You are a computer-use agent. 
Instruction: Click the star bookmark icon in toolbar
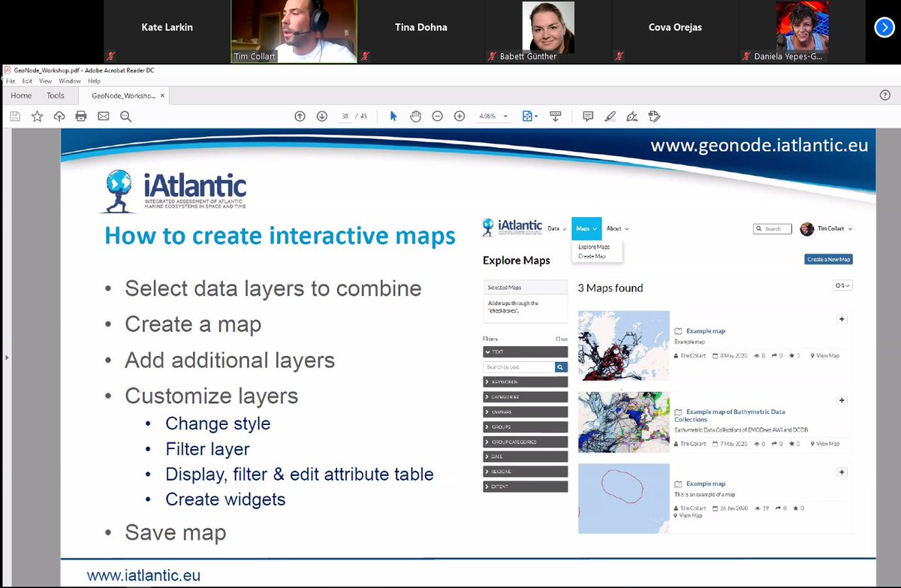(37, 116)
